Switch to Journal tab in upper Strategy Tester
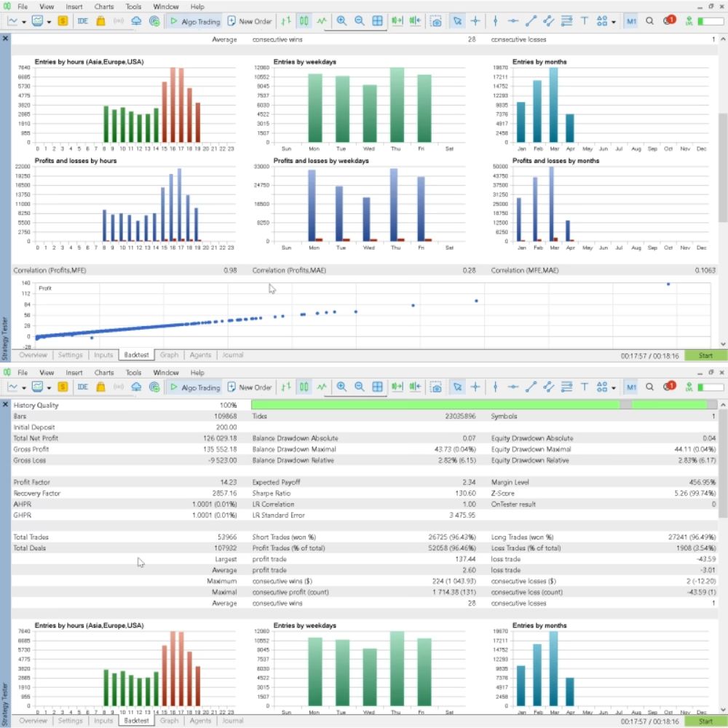This screenshot has height=728, width=728. click(x=232, y=355)
